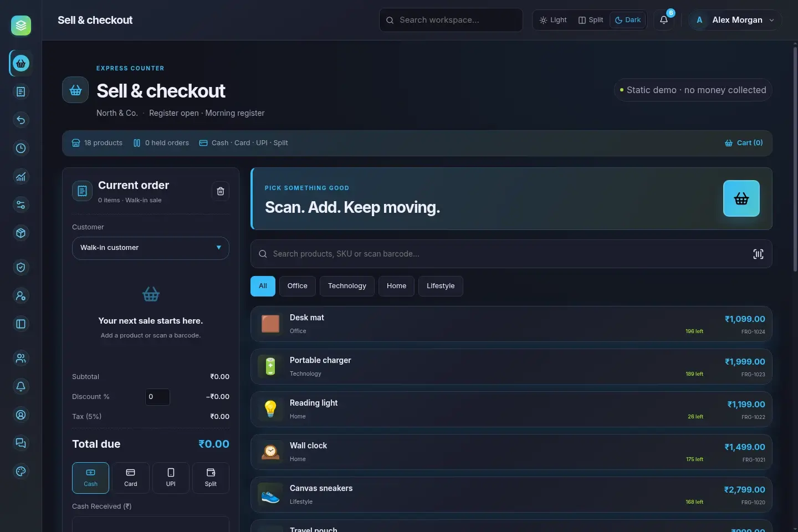Open the bell icon in the left sidebar

pyautogui.click(x=21, y=387)
